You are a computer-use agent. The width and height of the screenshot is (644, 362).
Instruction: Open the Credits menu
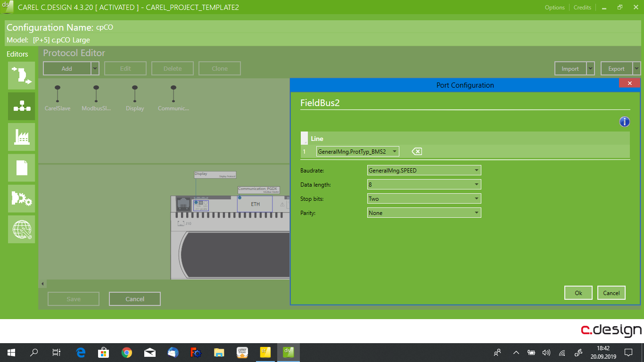coord(582,7)
